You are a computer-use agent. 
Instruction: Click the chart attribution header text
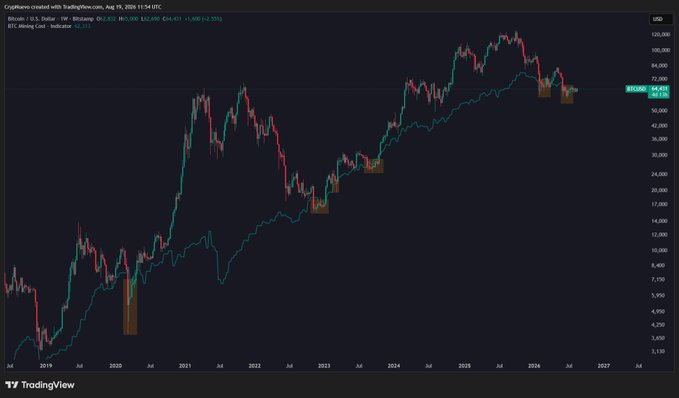pos(83,7)
